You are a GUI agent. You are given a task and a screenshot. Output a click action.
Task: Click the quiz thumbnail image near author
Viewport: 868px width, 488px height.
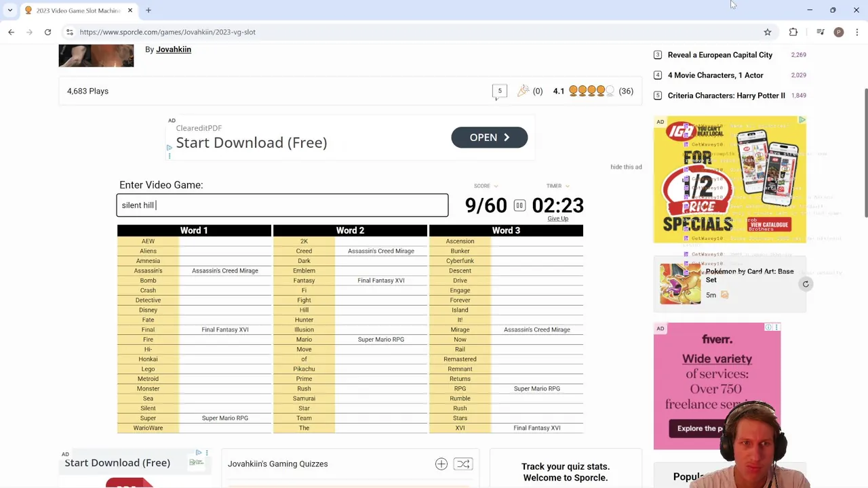click(96, 56)
